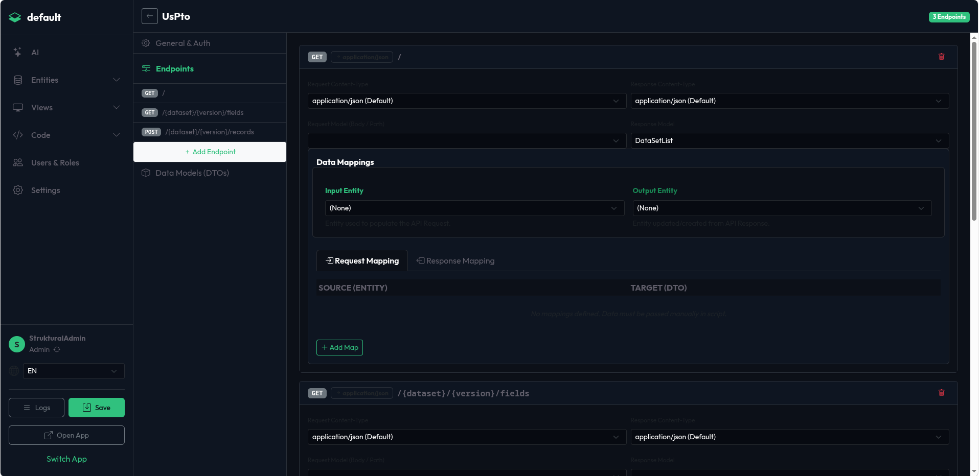Click the Views monitor icon

coord(18,107)
